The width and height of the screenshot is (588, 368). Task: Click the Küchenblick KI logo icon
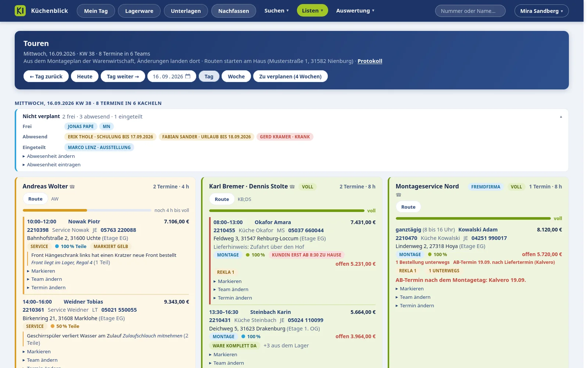tap(20, 11)
